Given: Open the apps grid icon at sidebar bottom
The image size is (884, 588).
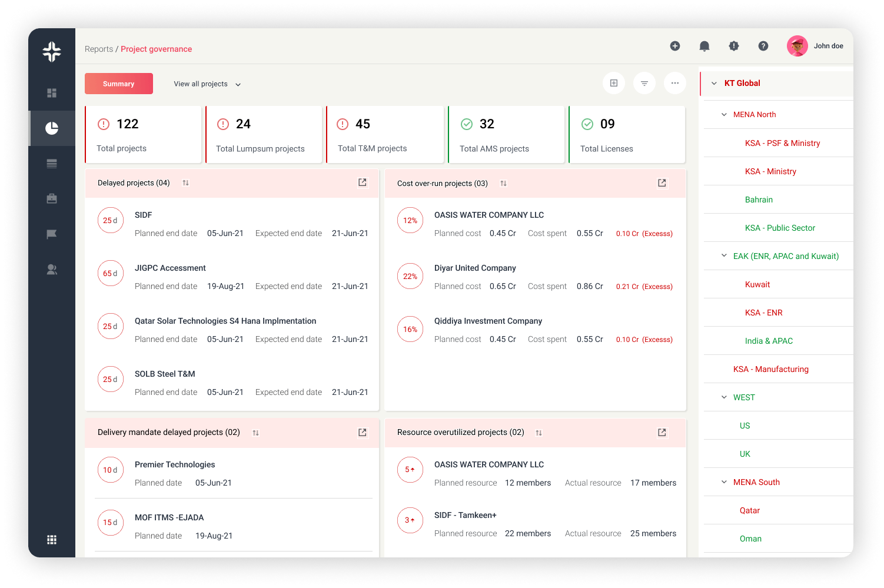Looking at the screenshot, I should pyautogui.click(x=51, y=539).
